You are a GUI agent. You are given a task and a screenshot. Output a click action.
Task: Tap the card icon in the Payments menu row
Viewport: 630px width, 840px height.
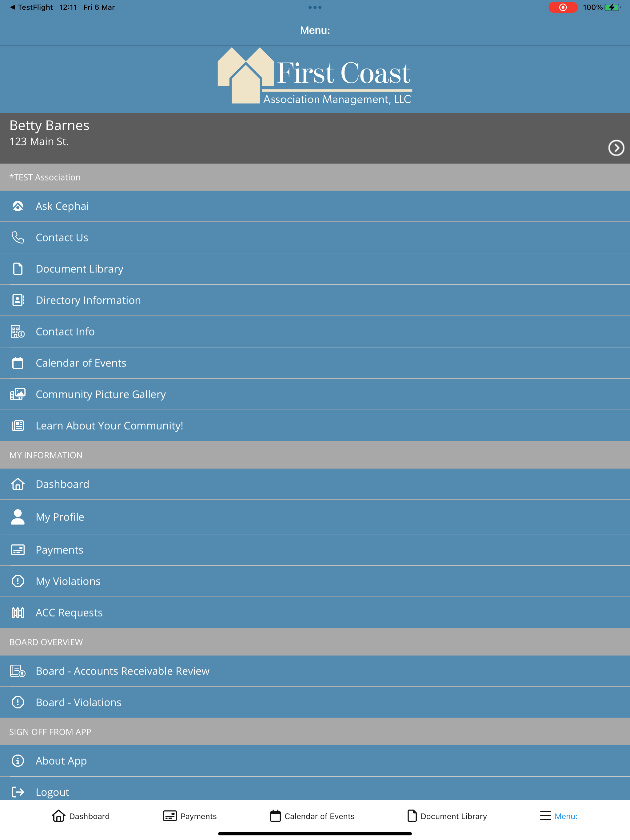tap(18, 550)
